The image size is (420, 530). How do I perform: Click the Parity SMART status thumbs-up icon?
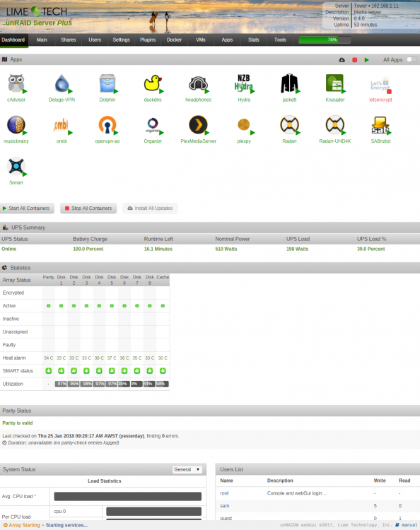tap(49, 371)
